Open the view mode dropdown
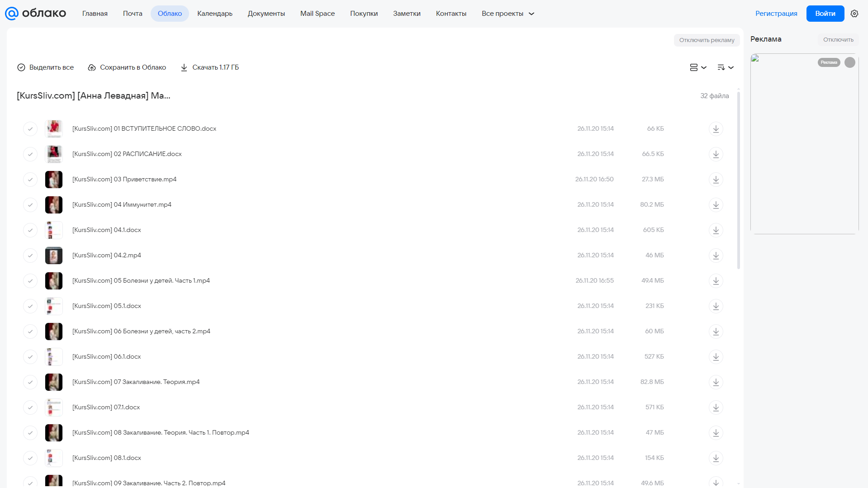The height and width of the screenshot is (488, 868). pos(698,67)
